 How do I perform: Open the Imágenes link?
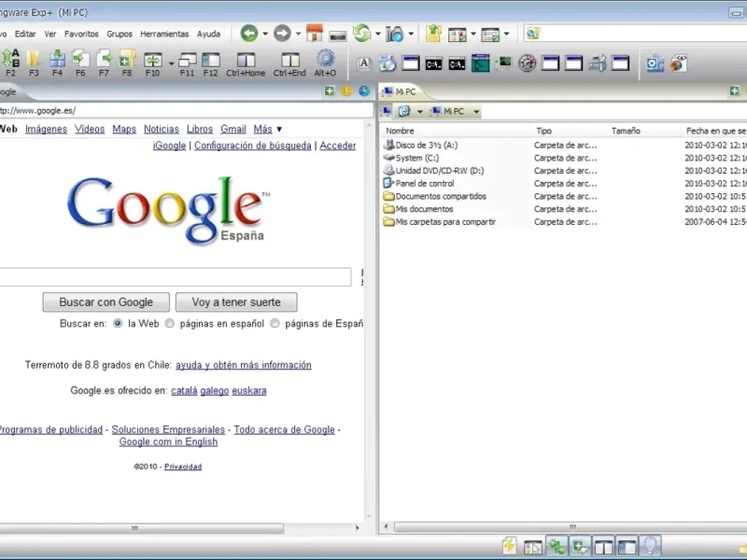click(x=46, y=129)
